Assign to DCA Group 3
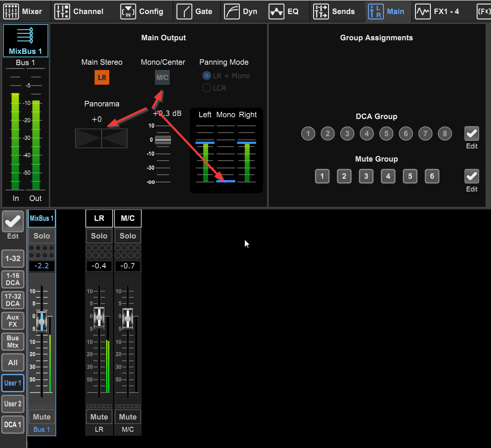The height and width of the screenshot is (448, 491). [x=347, y=133]
